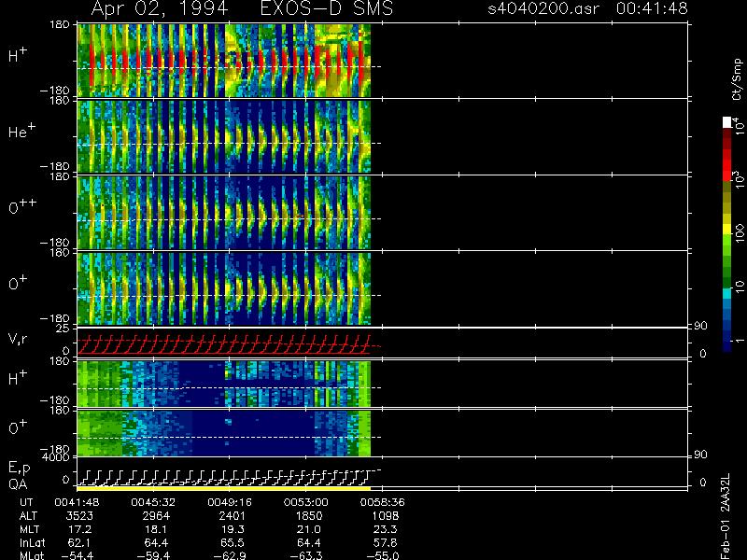The height and width of the screenshot is (560, 747).
Task: Click the yellow segment of the color bar
Action: (x=727, y=231)
